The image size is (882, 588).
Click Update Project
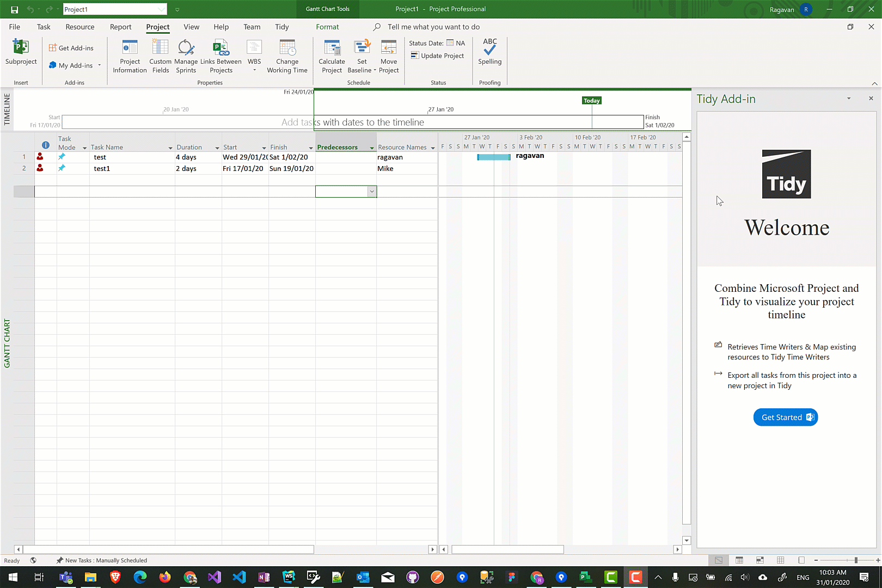pyautogui.click(x=438, y=55)
